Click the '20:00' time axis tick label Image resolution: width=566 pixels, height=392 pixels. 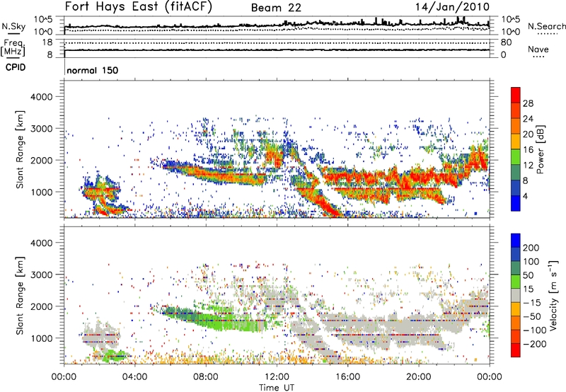[x=418, y=377]
